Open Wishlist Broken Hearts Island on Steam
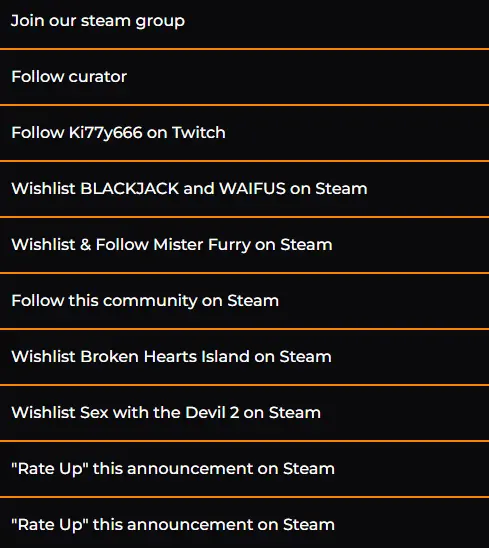Image resolution: width=489 pixels, height=548 pixels. tap(244, 356)
